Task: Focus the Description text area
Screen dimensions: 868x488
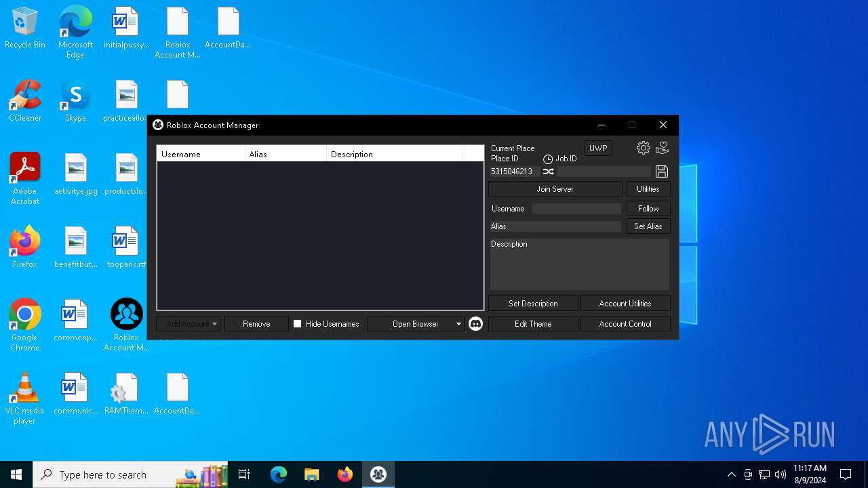Action: tap(580, 264)
